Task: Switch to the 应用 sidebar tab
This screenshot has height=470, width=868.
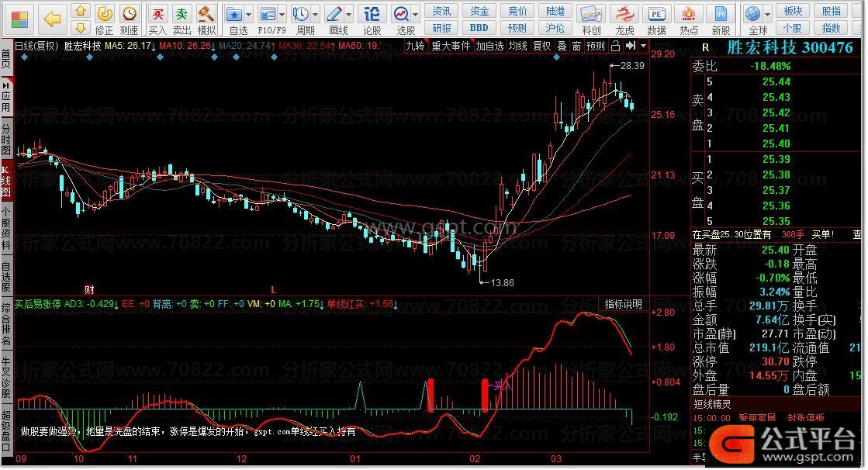Action: click(6, 98)
